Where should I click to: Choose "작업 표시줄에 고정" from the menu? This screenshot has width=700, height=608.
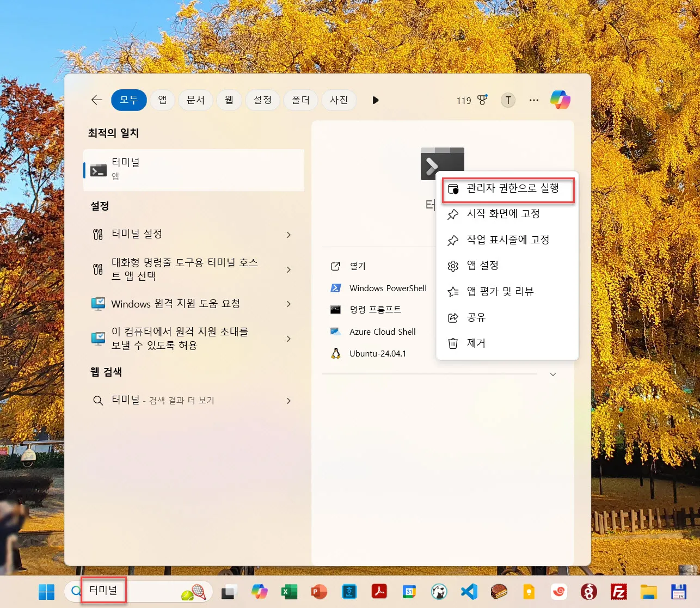click(507, 239)
